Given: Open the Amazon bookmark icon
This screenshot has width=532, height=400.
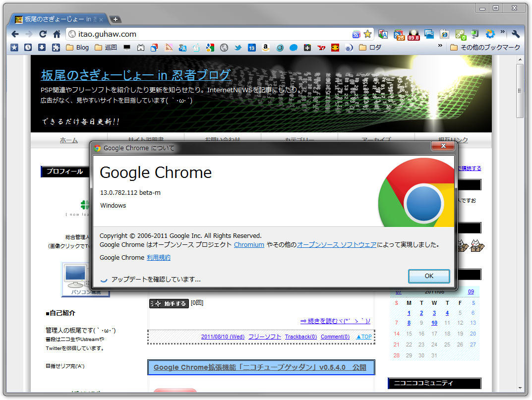Looking at the screenshot, I should [266, 48].
